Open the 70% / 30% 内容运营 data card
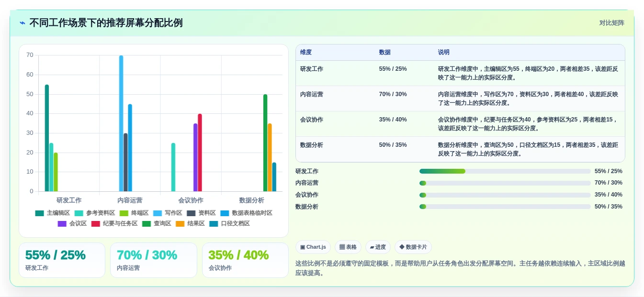This screenshot has height=297, width=644. [x=154, y=260]
